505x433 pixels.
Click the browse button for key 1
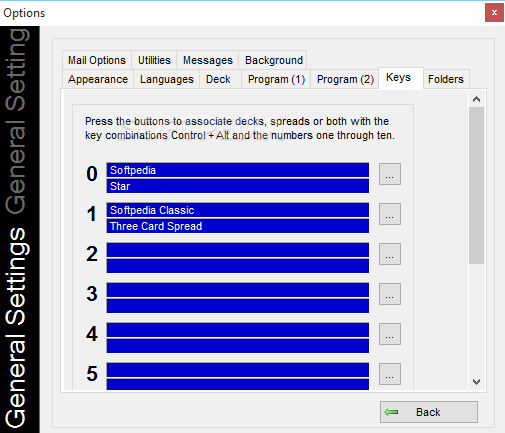click(x=390, y=214)
